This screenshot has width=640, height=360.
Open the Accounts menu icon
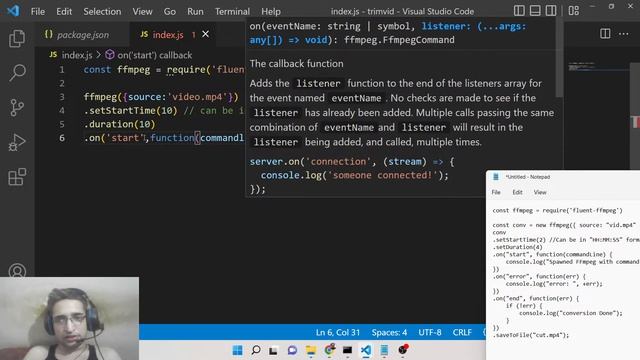tap(17, 271)
